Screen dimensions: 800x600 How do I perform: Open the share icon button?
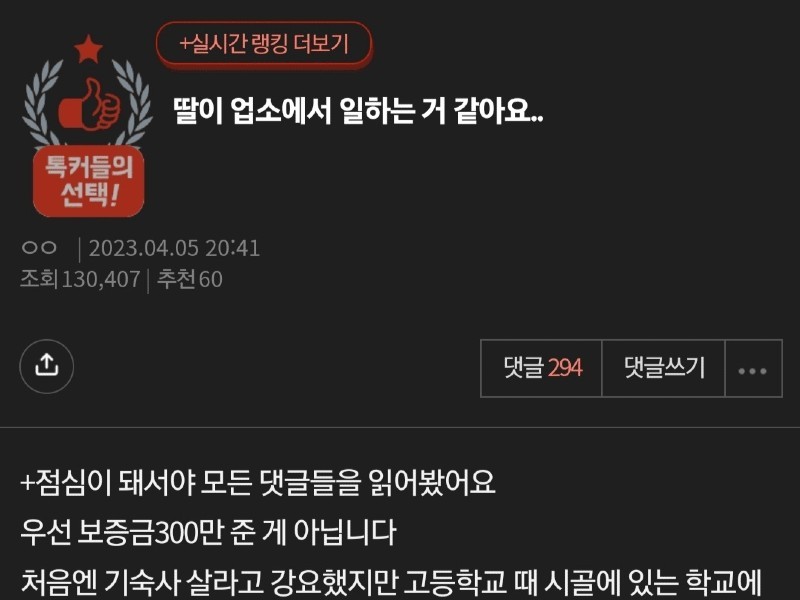[x=46, y=366]
